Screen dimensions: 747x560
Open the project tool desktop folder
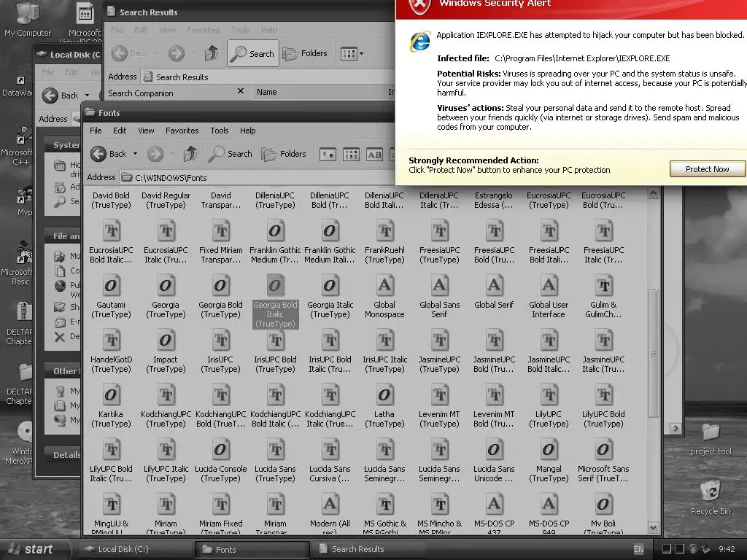711,432
